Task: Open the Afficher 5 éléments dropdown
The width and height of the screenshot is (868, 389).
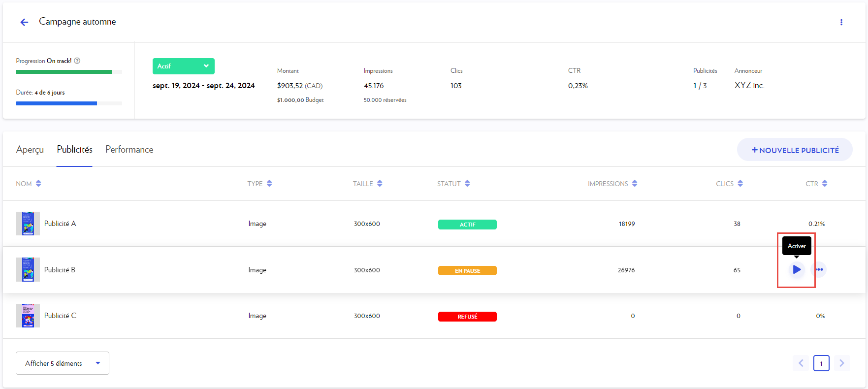Action: click(x=63, y=363)
